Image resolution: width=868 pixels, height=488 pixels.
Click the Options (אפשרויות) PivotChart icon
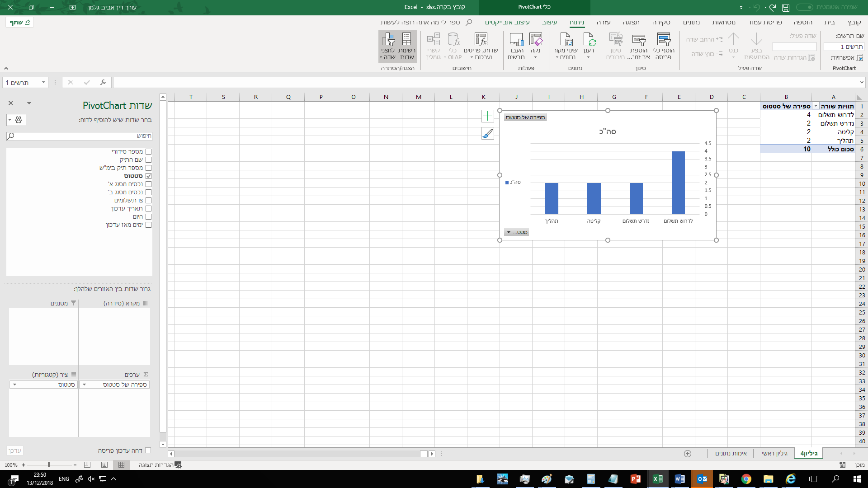point(859,57)
